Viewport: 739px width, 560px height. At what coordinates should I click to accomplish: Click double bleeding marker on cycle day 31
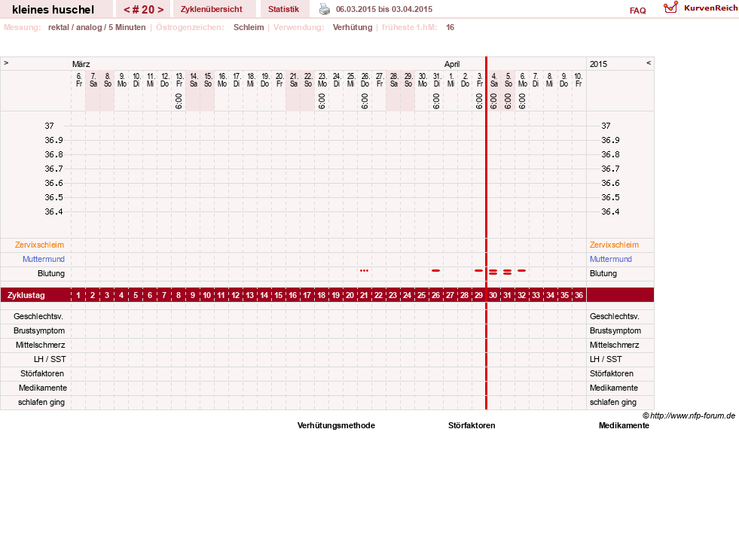(x=507, y=272)
